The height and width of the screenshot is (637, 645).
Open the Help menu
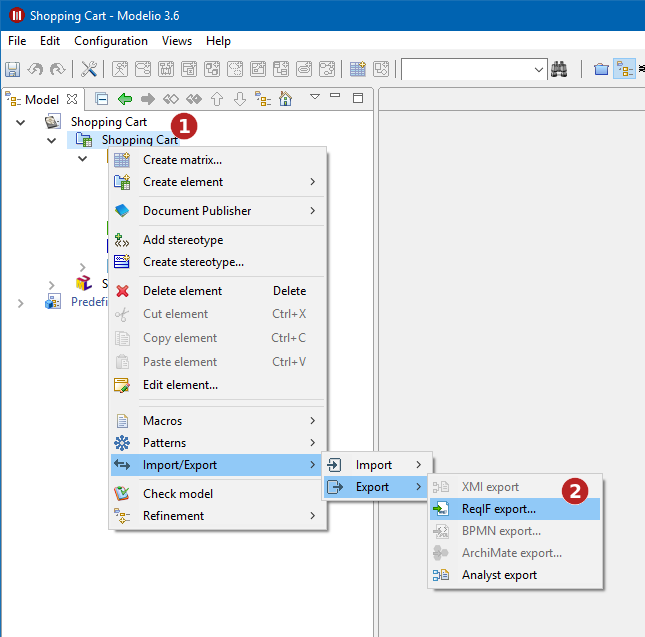pyautogui.click(x=218, y=41)
